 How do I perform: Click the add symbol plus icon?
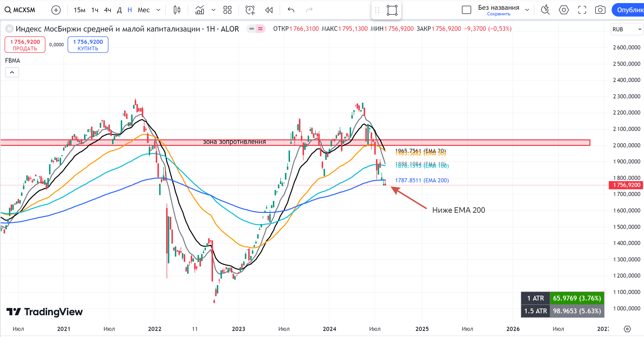pyautogui.click(x=56, y=10)
